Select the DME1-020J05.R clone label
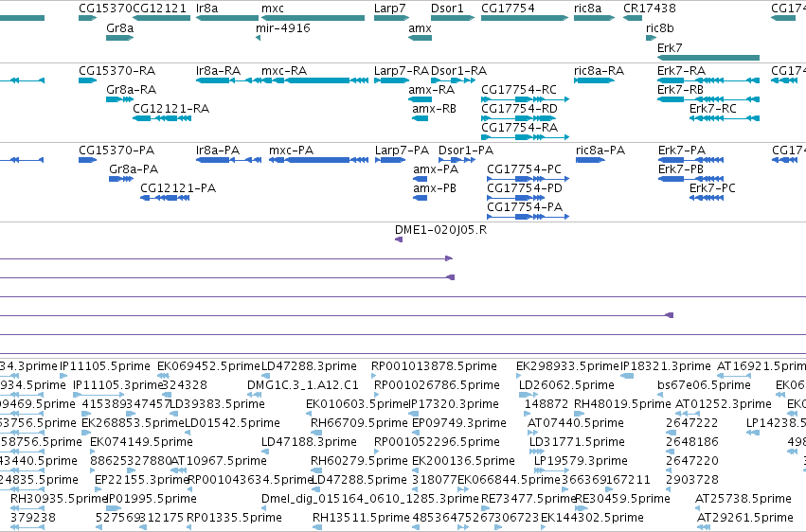Viewport: 806px width, 532px height. click(440, 229)
